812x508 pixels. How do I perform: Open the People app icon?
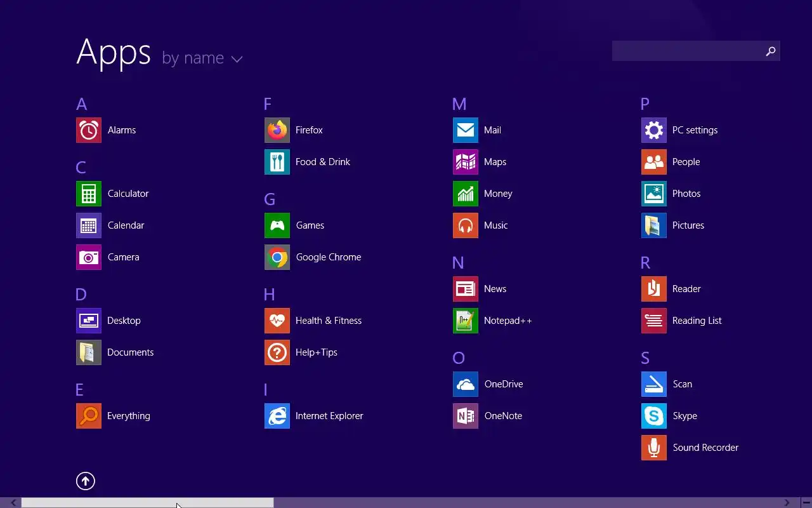(654, 162)
